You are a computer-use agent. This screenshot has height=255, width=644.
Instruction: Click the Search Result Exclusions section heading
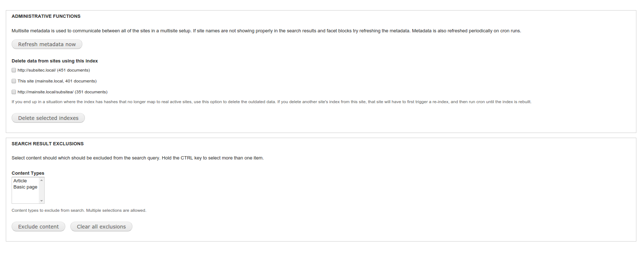click(x=48, y=144)
